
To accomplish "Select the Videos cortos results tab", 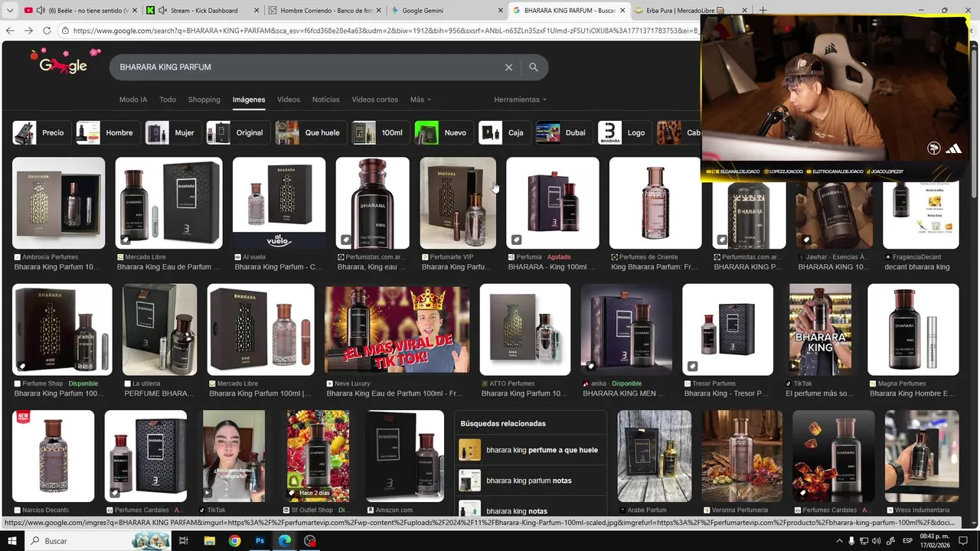I will 375,99.
